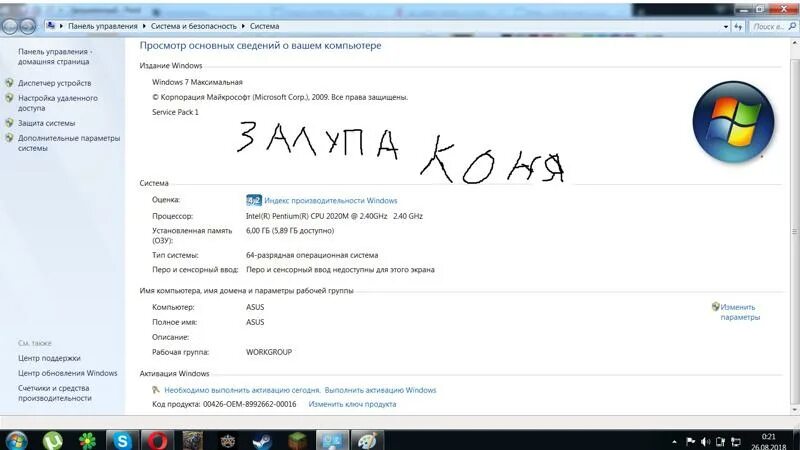Go forward with the Forward arrow button
The height and width of the screenshot is (450, 800).
pos(28,26)
